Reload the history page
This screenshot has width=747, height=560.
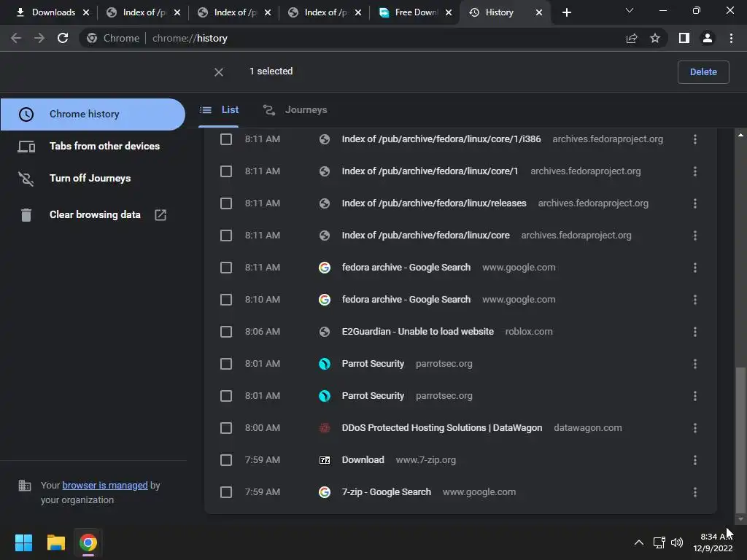(x=63, y=38)
